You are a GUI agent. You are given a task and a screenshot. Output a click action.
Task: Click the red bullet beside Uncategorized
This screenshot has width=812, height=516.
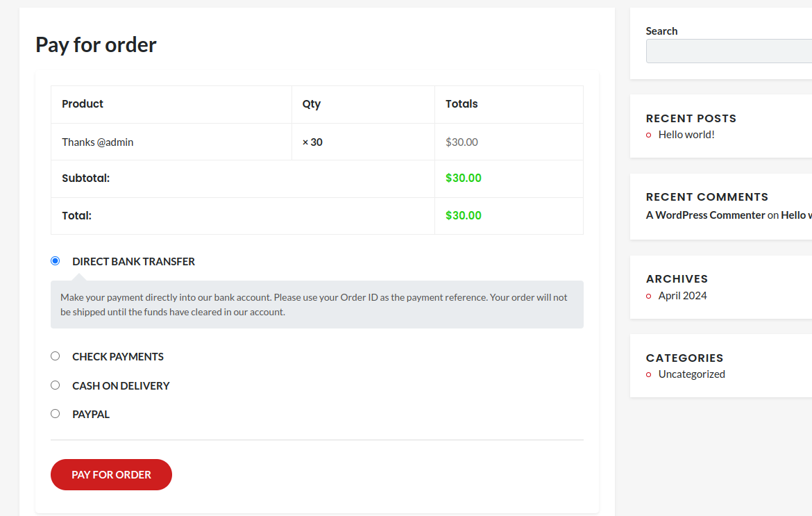pyautogui.click(x=649, y=375)
